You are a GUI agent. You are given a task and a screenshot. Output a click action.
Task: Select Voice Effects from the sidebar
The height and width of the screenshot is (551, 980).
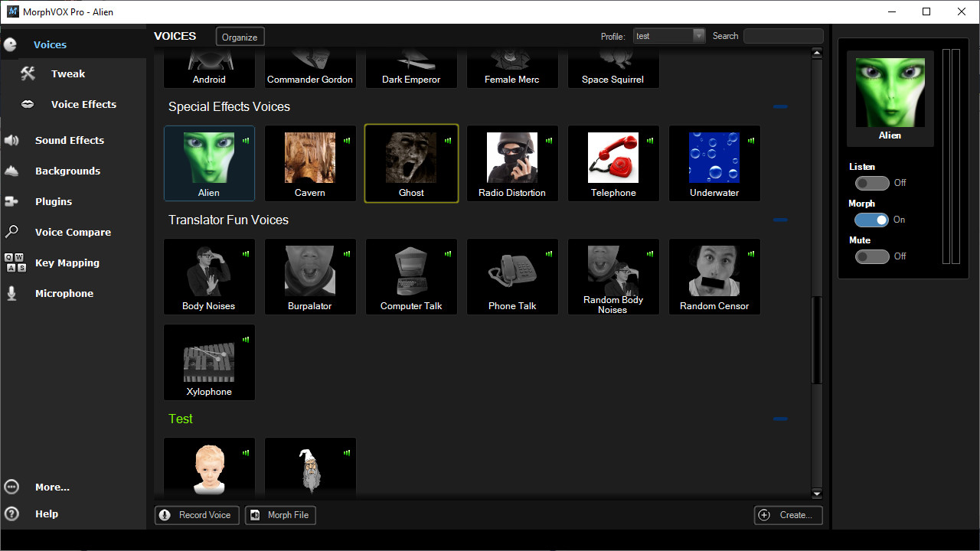(x=83, y=104)
